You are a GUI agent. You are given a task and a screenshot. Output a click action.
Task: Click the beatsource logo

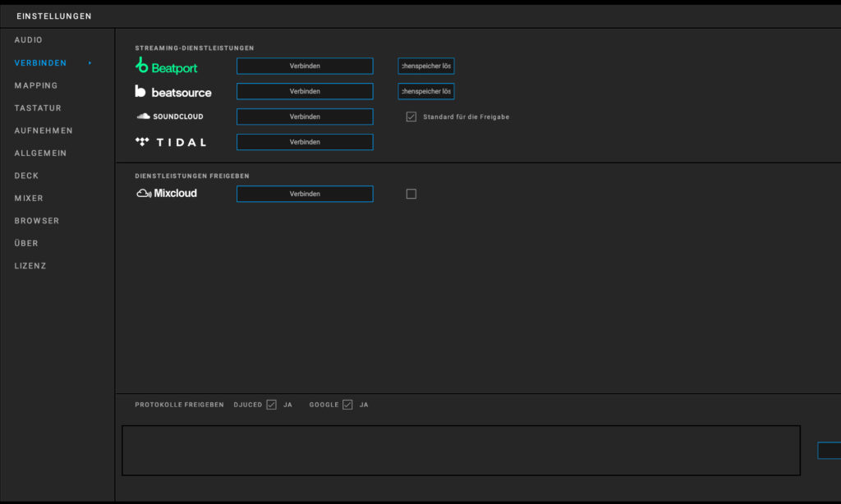coord(173,92)
